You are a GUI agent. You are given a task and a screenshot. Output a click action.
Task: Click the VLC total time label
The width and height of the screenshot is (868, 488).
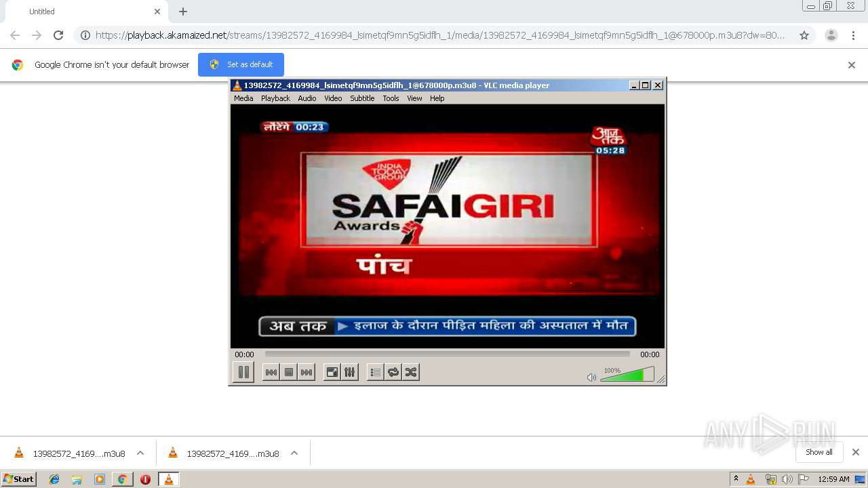tap(650, 354)
